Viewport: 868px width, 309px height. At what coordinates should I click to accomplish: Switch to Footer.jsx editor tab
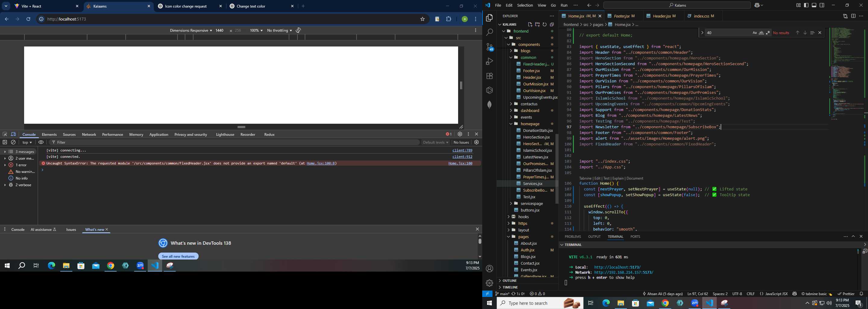coord(624,16)
